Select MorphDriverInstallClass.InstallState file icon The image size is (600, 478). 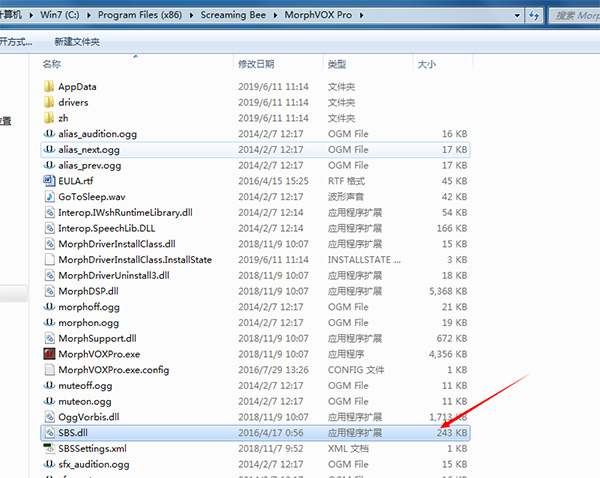coord(49,259)
